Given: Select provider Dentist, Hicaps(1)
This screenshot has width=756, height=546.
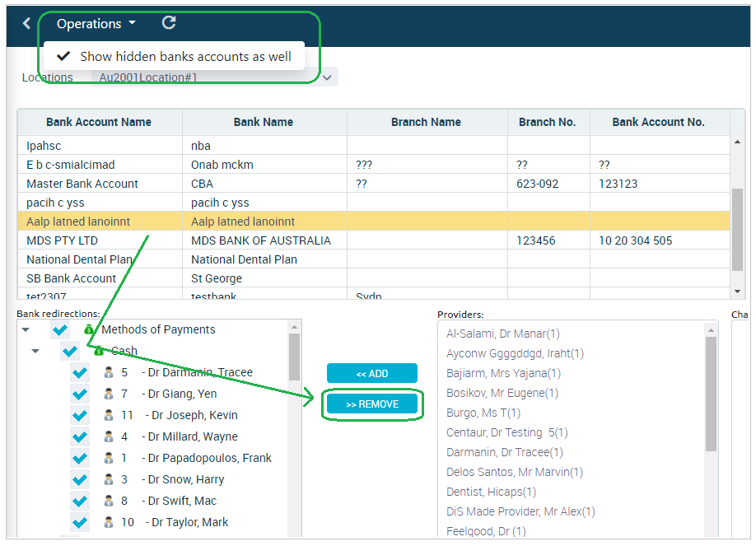Looking at the screenshot, I should click(491, 492).
